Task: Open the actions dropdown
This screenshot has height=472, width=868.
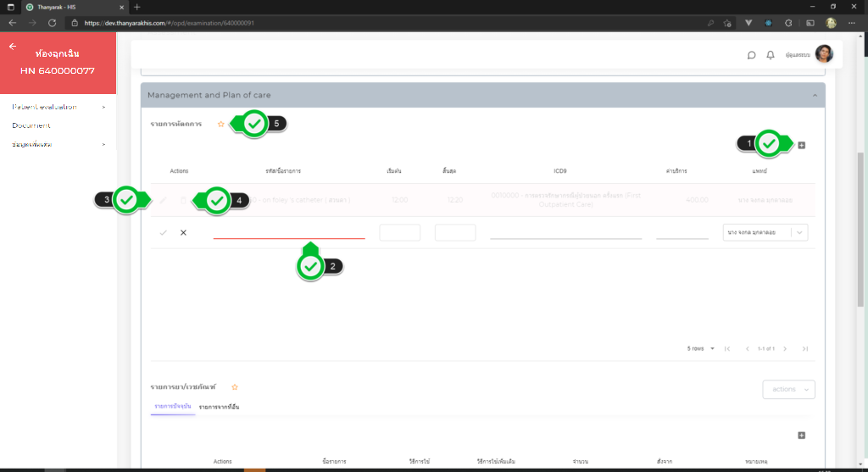Action: pos(788,389)
